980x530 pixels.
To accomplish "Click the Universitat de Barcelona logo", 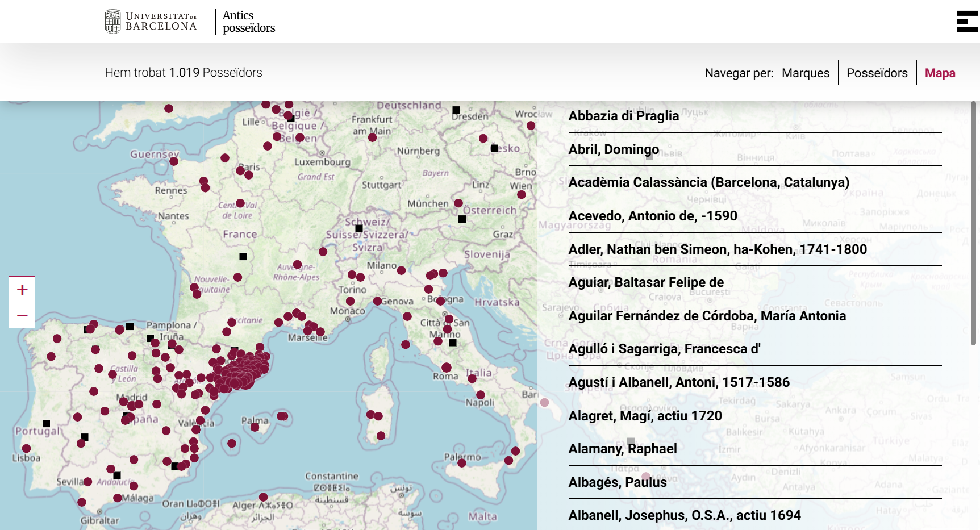I will pyautogui.click(x=151, y=22).
